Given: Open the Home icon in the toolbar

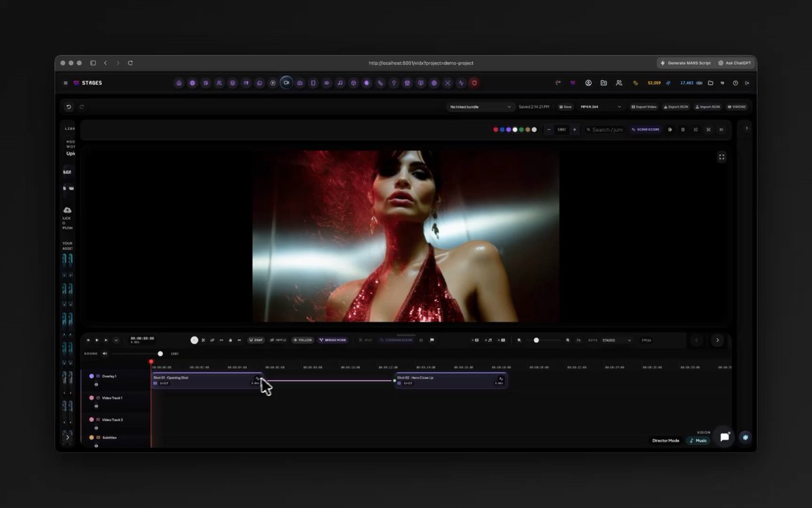Looking at the screenshot, I should click(179, 83).
